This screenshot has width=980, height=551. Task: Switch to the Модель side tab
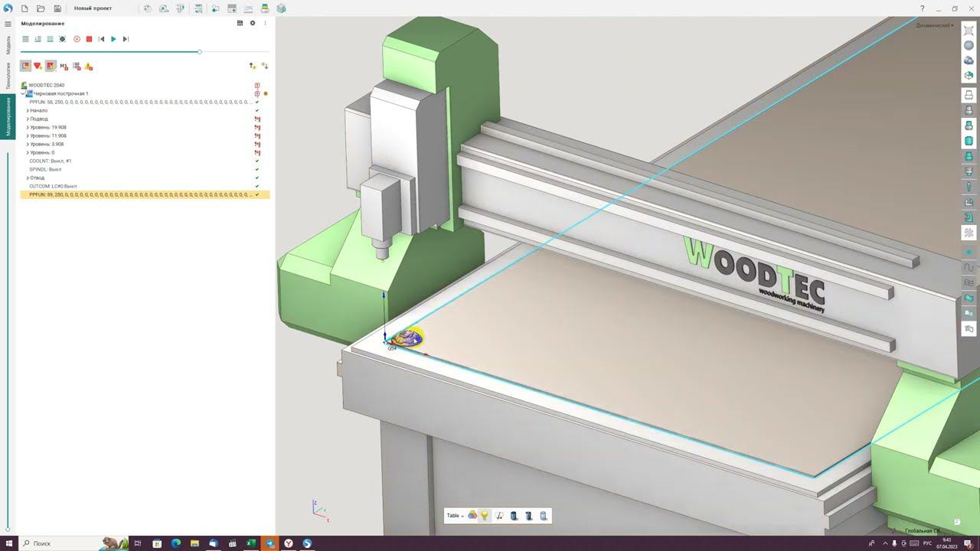pyautogui.click(x=8, y=44)
